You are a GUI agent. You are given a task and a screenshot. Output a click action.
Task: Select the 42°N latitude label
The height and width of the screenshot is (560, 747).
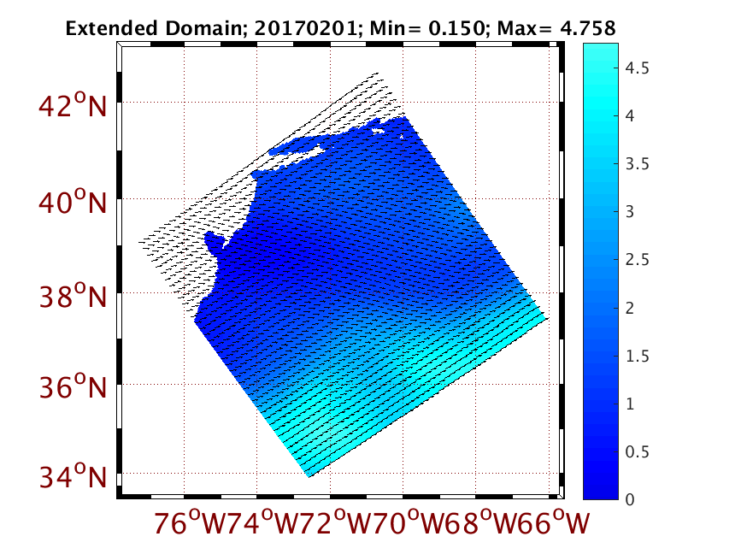pos(73,105)
